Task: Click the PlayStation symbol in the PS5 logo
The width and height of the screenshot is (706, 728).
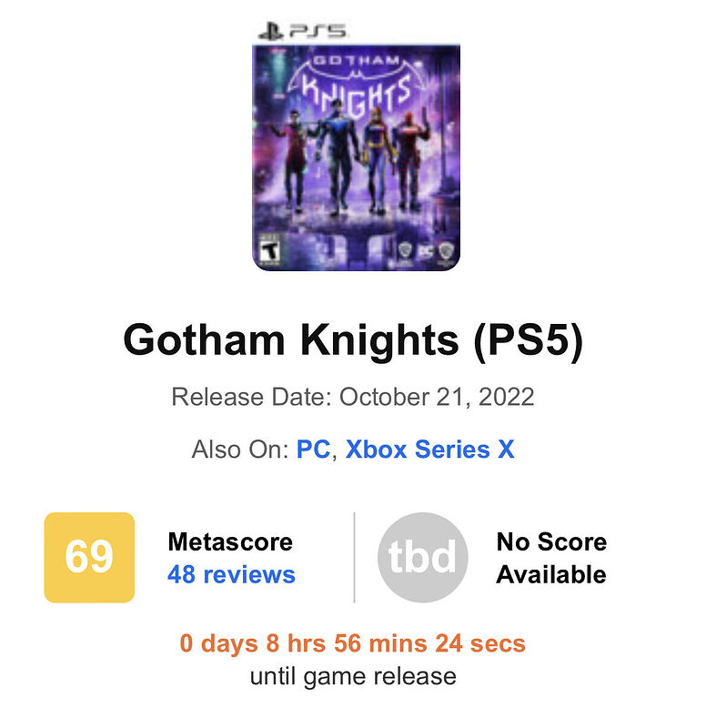Action: 270,32
